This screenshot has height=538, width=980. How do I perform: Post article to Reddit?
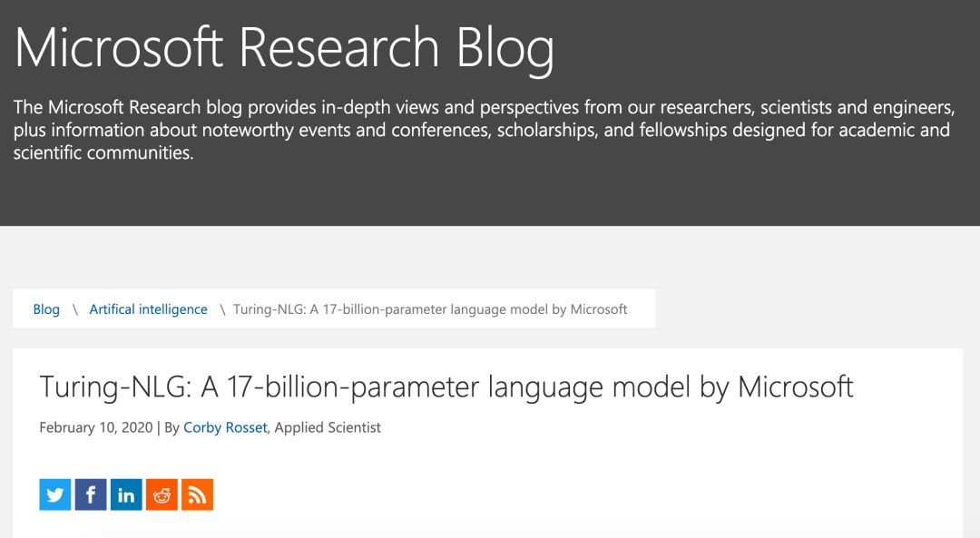162,494
